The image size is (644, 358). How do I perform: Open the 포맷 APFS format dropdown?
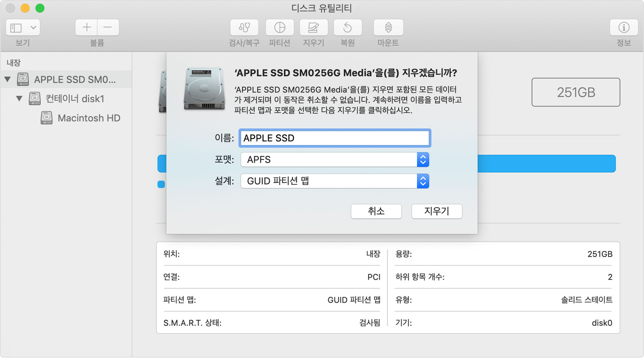click(335, 160)
